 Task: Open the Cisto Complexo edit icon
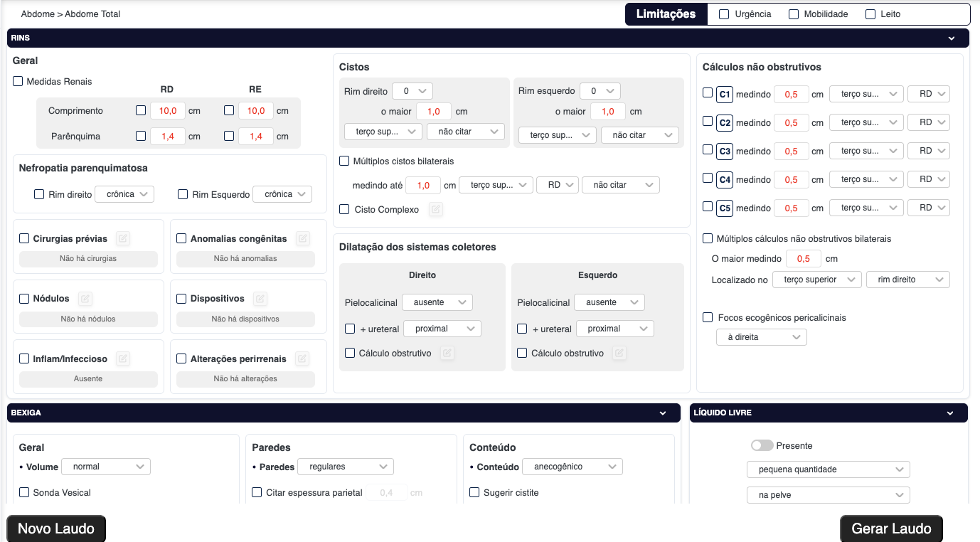435,210
